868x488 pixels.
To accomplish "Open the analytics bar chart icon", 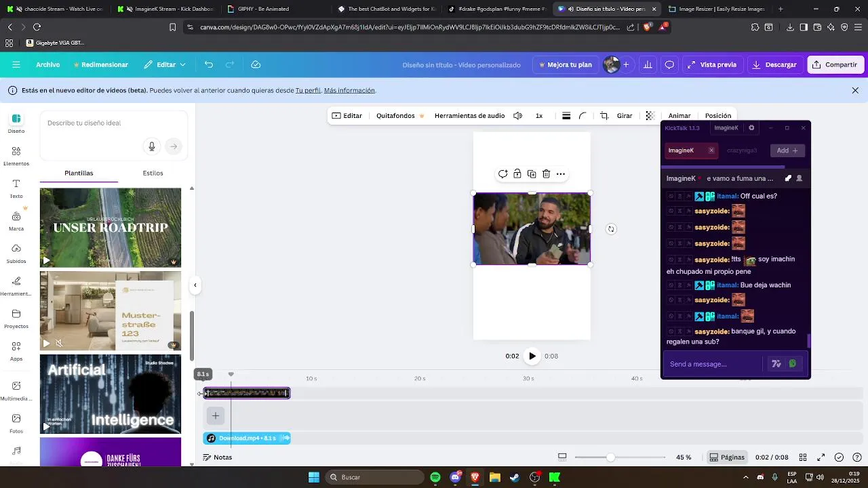I will click(x=648, y=64).
